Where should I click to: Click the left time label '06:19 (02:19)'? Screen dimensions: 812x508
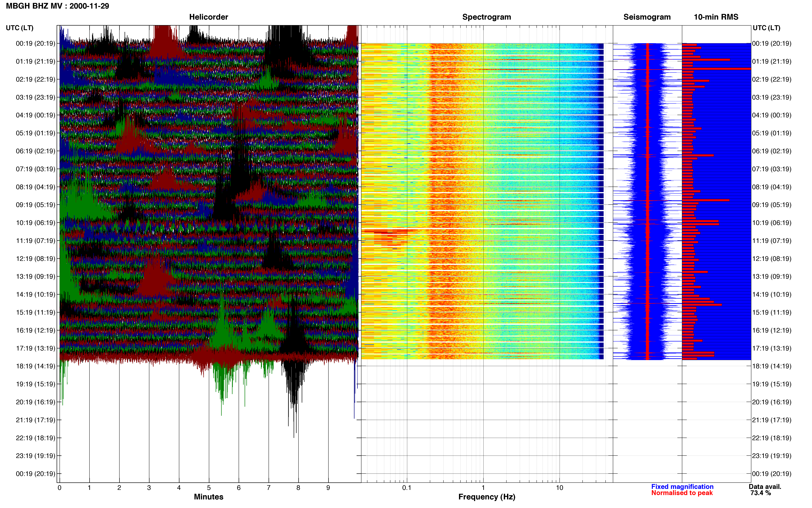[36, 151]
